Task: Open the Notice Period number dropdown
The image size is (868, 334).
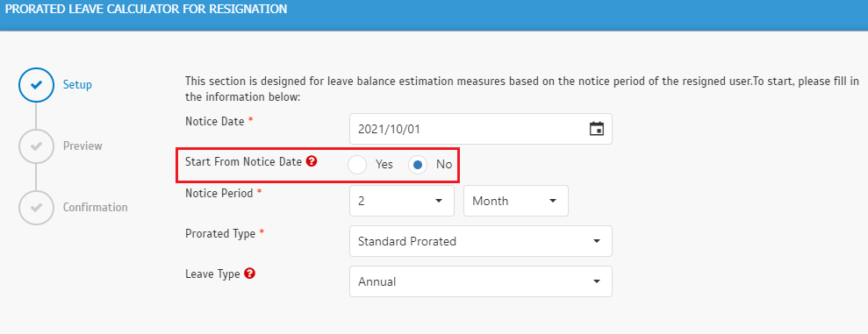Action: 402,201
